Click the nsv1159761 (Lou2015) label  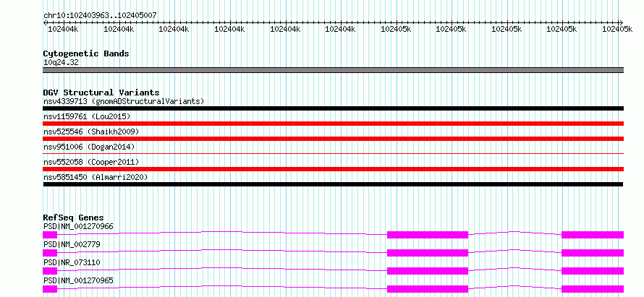[87, 116]
